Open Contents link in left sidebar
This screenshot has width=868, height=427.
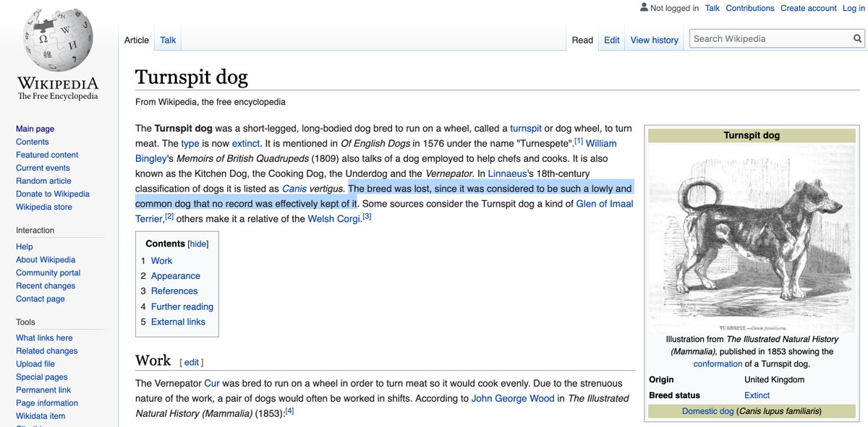tap(33, 142)
